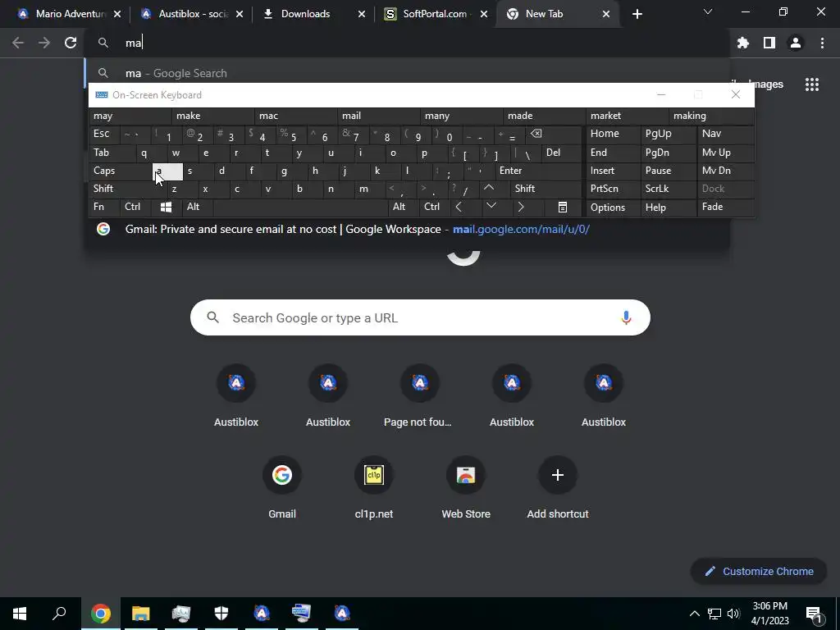Screen dimensions: 840x630
Task: Focus the Search Google or type URL box
Action: coord(420,317)
